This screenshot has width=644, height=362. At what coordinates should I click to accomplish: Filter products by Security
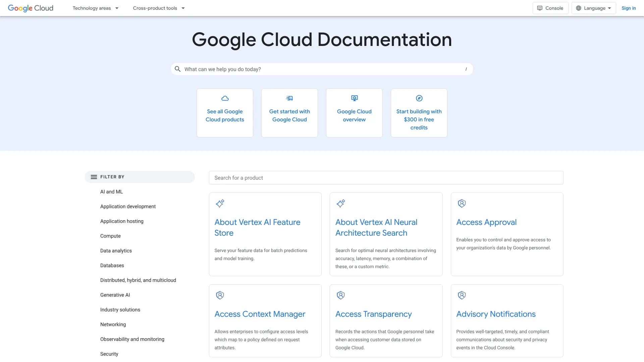pyautogui.click(x=109, y=354)
